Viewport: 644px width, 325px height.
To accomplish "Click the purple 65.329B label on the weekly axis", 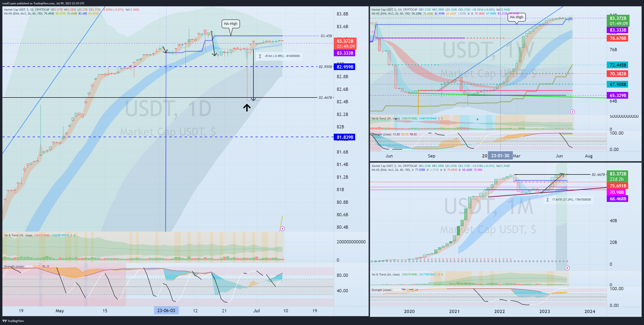I will click(x=618, y=95).
